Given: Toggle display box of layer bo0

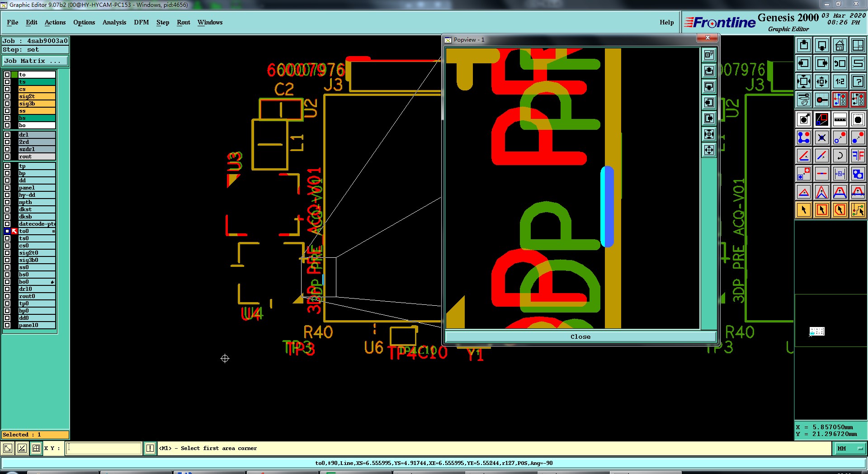Looking at the screenshot, I should 7,282.
